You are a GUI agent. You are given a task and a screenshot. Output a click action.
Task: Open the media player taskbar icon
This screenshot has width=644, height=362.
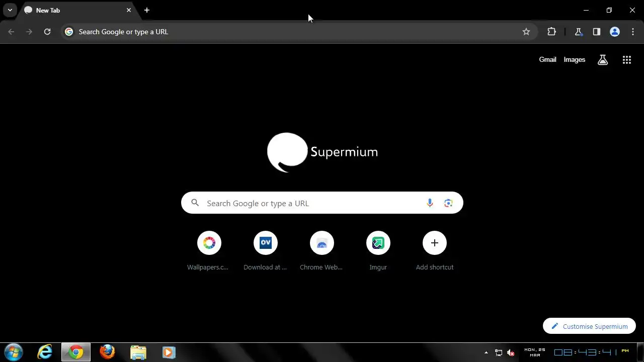pyautogui.click(x=169, y=352)
